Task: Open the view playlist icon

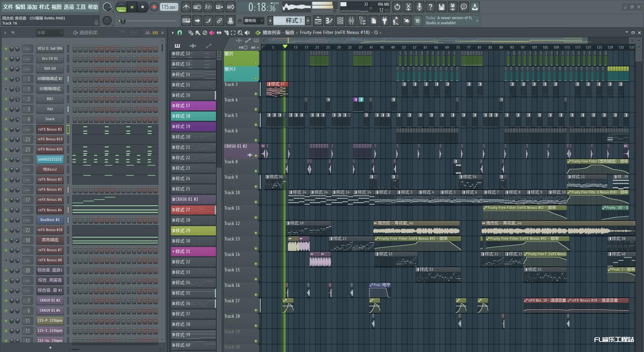Action: tap(318, 21)
